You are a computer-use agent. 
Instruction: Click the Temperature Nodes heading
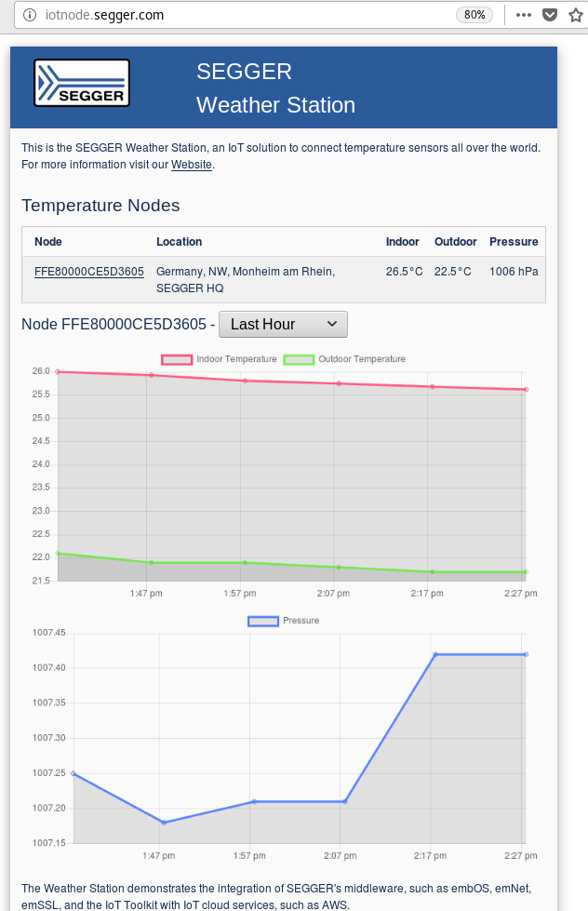click(x=100, y=205)
